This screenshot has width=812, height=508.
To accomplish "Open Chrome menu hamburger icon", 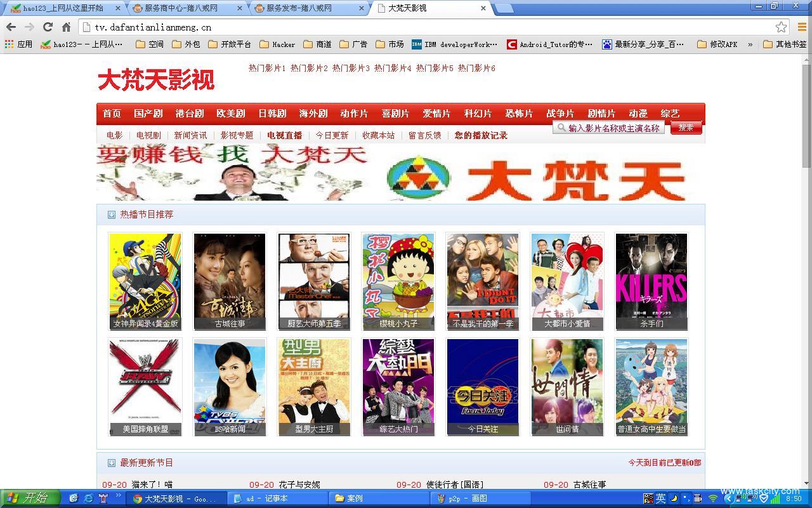I will pyautogui.click(x=801, y=27).
